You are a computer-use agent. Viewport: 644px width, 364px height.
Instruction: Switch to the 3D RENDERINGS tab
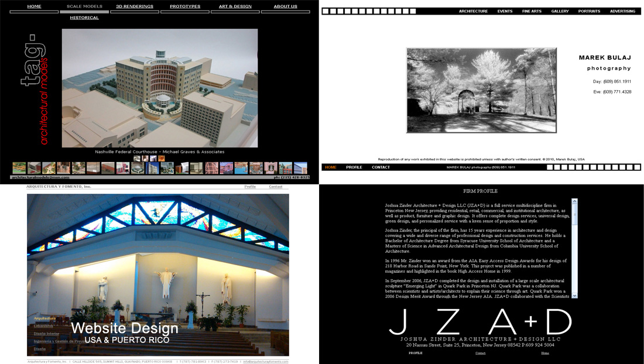(133, 5)
